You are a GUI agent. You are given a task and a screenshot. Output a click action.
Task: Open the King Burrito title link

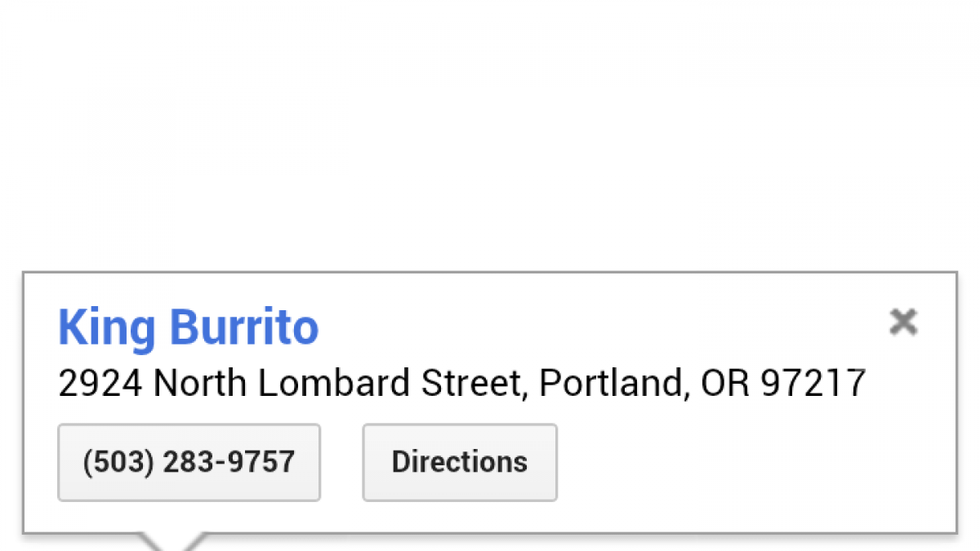189,327
